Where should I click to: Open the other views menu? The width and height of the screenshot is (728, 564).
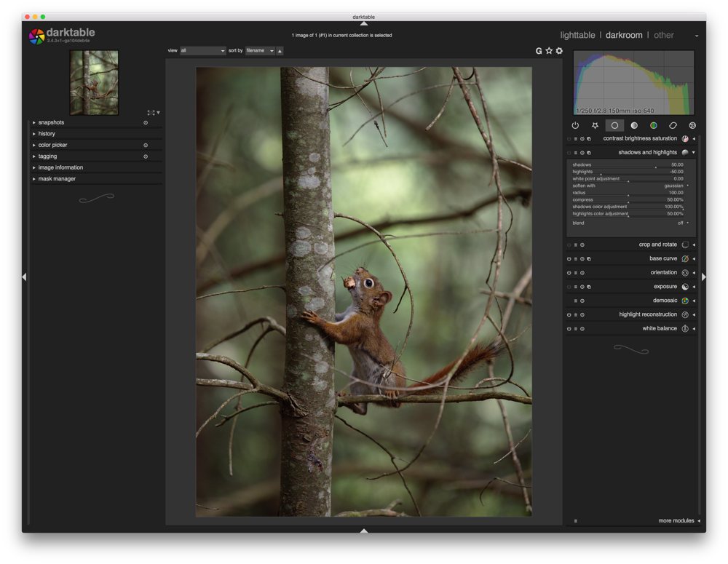pyautogui.click(x=663, y=35)
